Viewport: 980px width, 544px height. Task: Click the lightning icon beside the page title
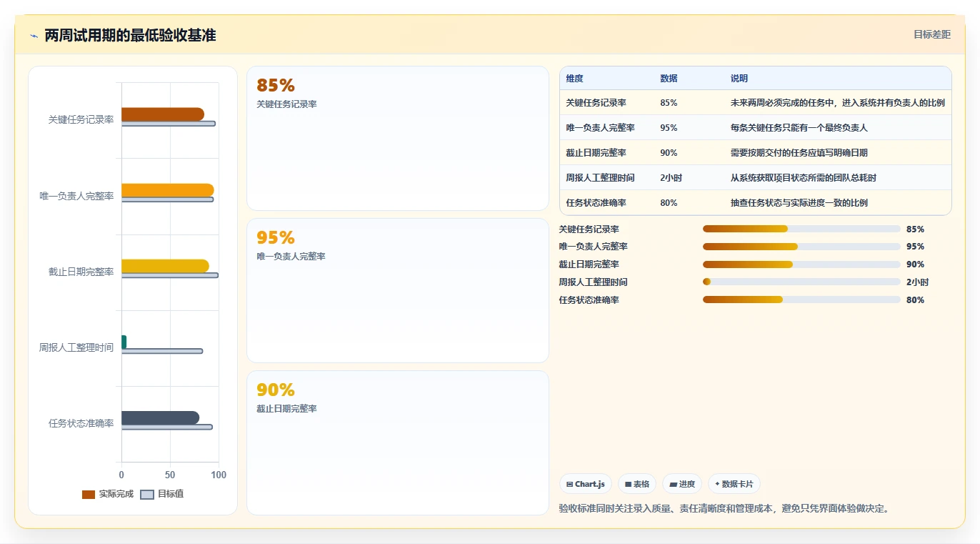(x=34, y=36)
